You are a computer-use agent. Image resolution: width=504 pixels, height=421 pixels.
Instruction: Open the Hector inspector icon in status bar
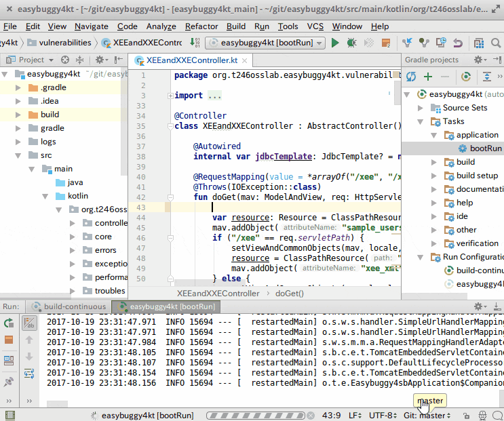[x=482, y=416]
